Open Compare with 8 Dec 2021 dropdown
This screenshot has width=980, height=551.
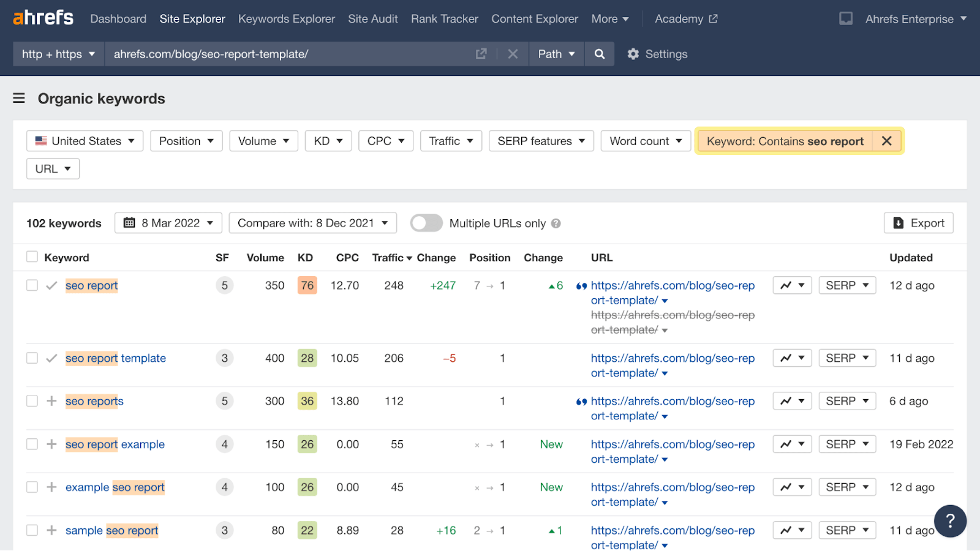coord(312,223)
